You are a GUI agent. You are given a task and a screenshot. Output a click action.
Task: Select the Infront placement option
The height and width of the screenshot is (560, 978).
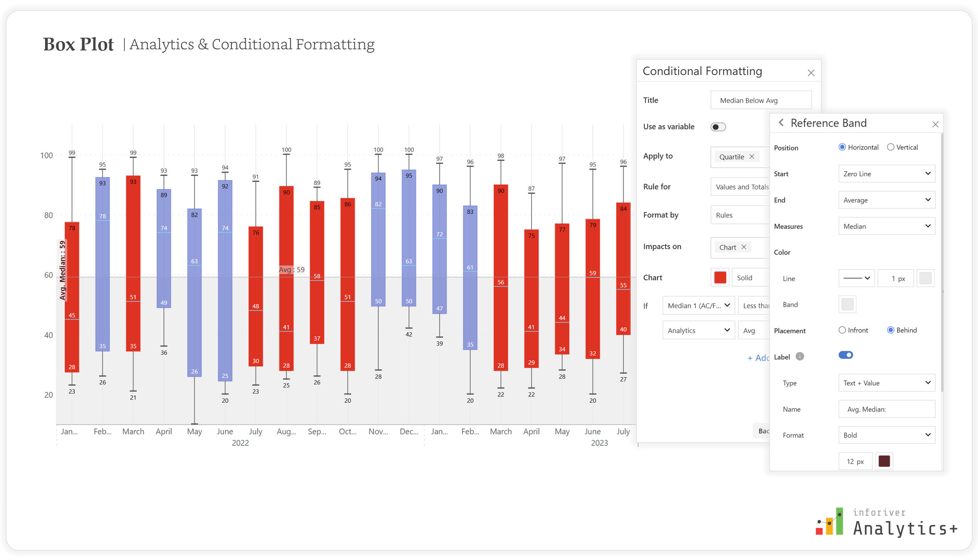[842, 330]
